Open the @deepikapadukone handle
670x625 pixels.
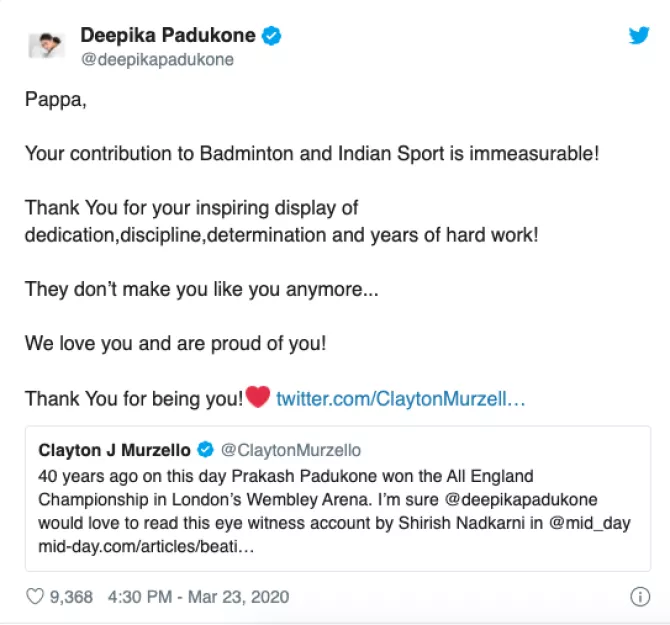[157, 59]
